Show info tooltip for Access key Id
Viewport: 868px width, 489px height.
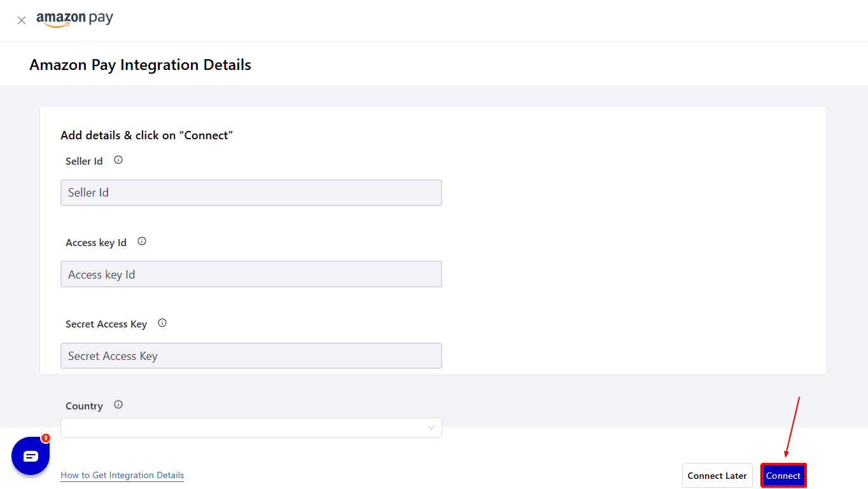tap(142, 242)
